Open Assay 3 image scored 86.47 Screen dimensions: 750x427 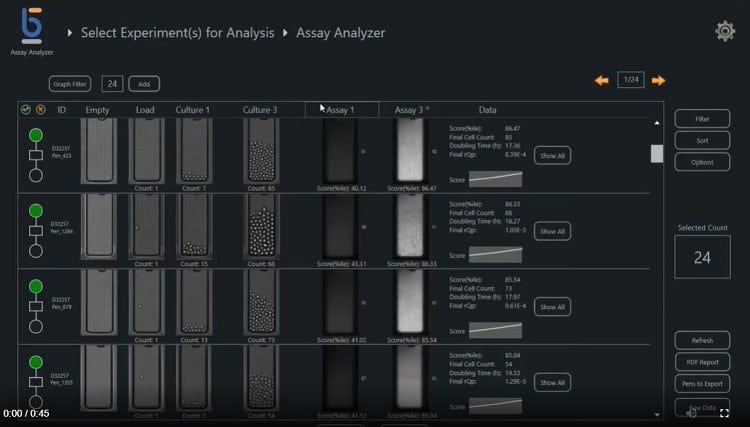tap(410, 151)
